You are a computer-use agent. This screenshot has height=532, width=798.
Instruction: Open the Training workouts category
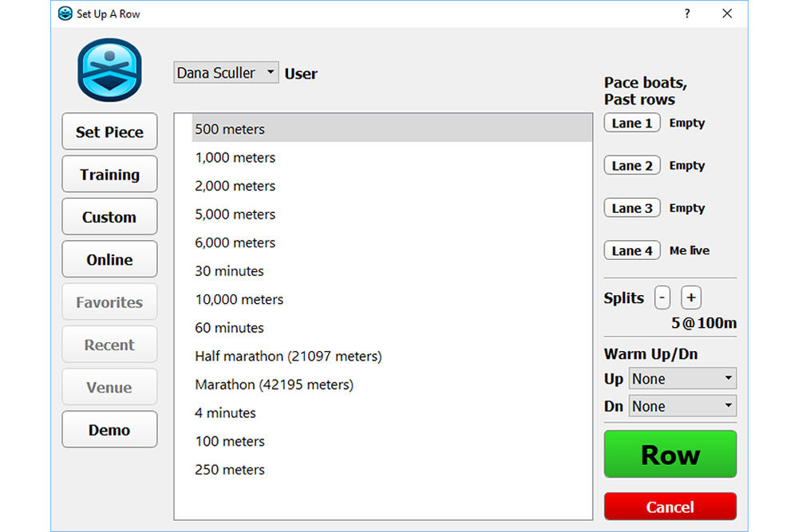coord(109,175)
